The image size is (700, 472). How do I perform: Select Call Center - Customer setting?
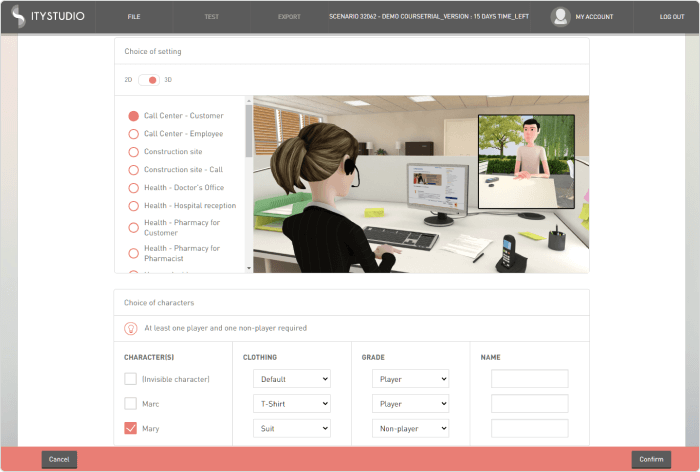(133, 116)
